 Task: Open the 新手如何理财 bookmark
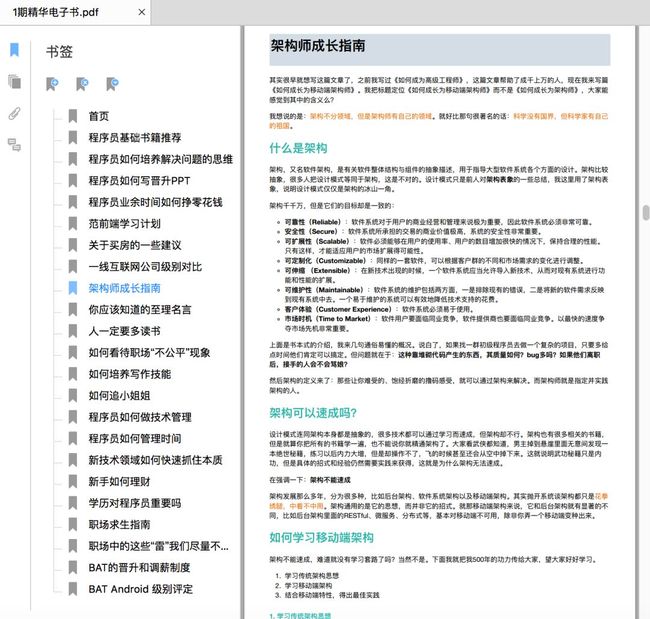tap(119, 482)
